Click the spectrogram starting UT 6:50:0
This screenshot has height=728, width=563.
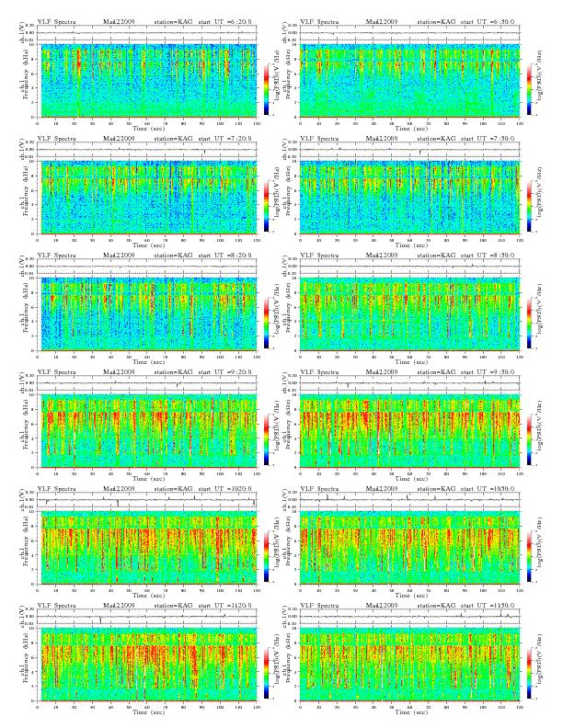pyautogui.click(x=409, y=80)
